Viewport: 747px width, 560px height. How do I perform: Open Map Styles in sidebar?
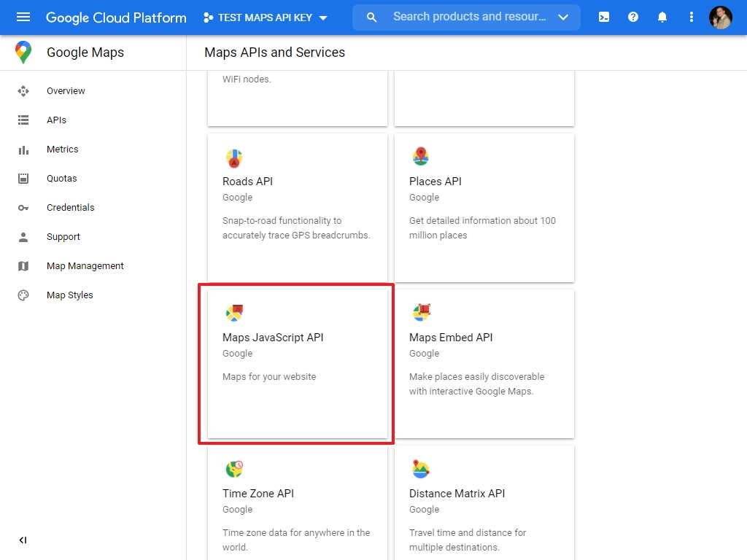pos(69,295)
